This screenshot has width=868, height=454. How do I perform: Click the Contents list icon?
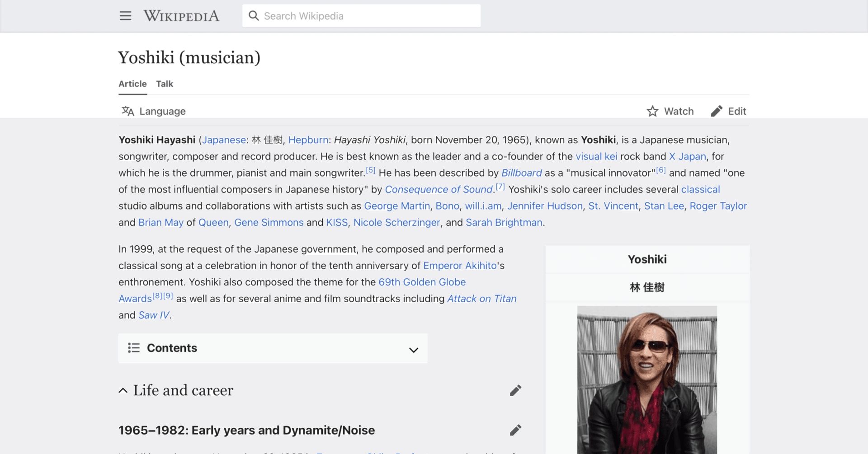(x=133, y=348)
